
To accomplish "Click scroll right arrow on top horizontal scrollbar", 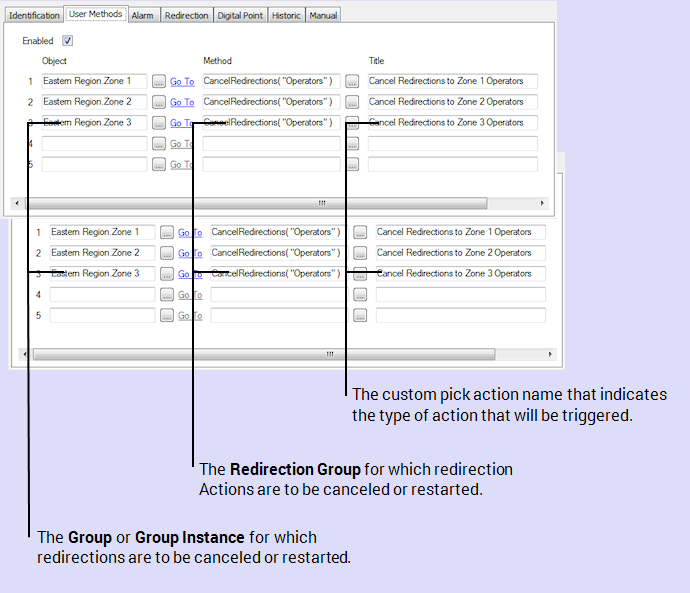I will click(543, 202).
